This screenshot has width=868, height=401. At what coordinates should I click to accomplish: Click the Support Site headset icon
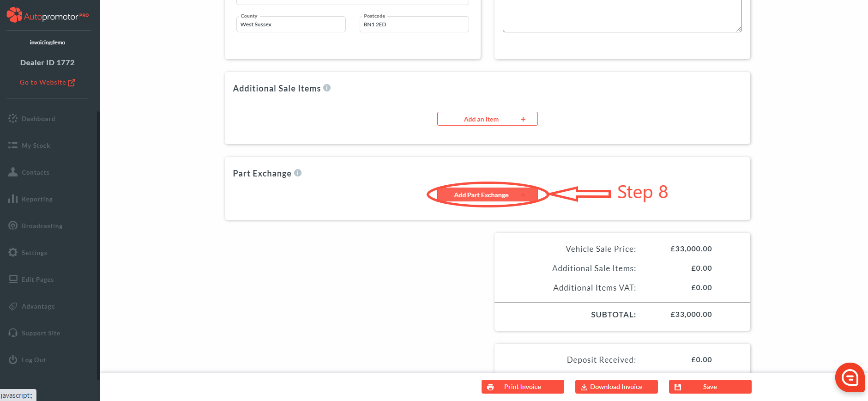[13, 333]
